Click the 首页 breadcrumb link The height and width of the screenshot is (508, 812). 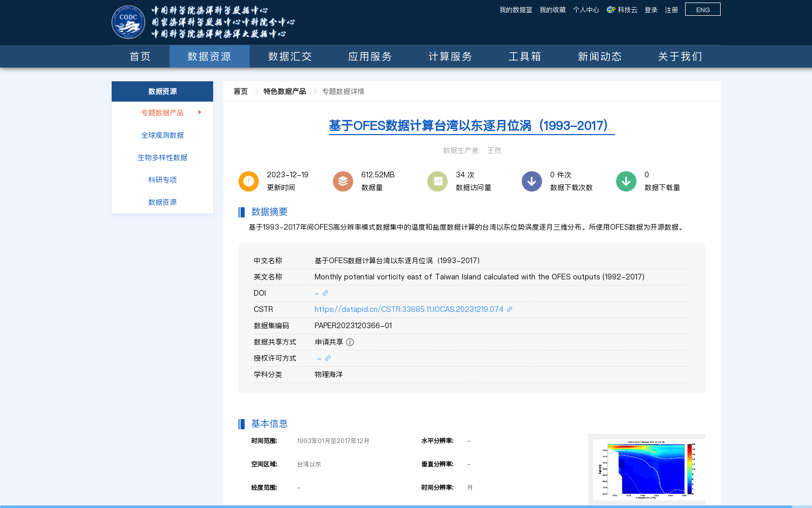[241, 91]
